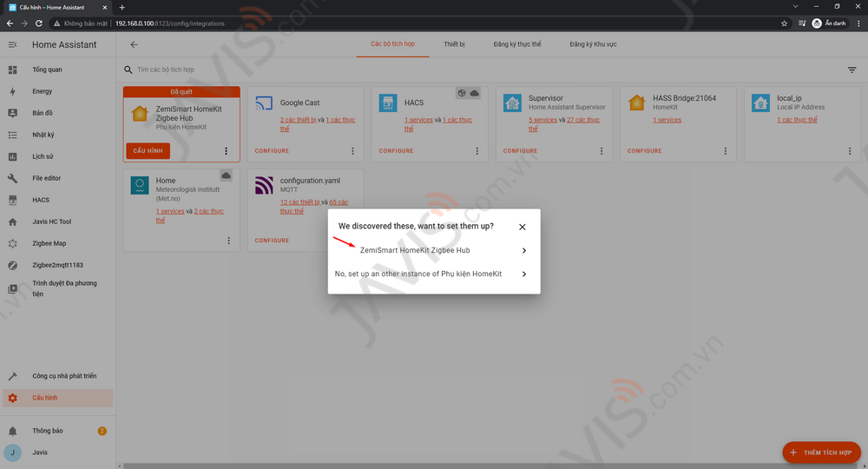This screenshot has width=868, height=469.
Task: Click CẤU HÌNH button on ZemiSmart card
Action: point(148,150)
